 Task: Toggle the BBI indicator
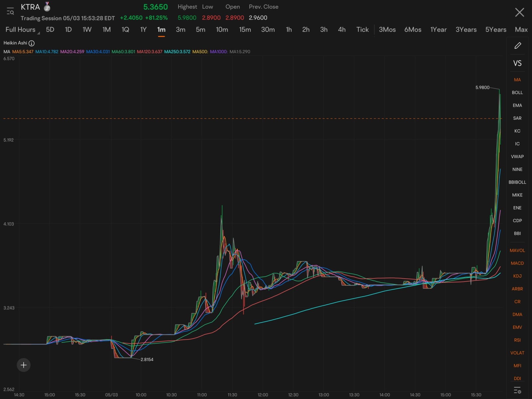[x=517, y=233]
